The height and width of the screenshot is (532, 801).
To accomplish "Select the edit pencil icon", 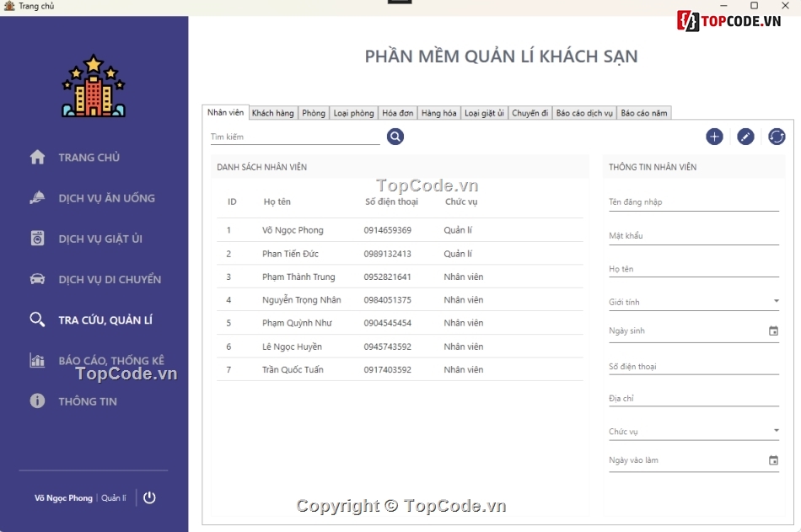I will pyautogui.click(x=745, y=136).
